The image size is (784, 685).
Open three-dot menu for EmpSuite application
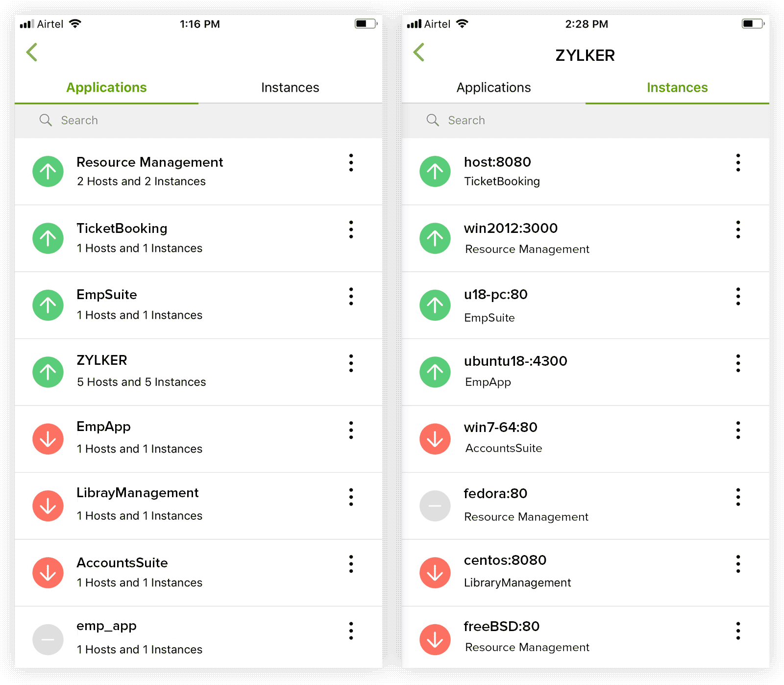(351, 296)
